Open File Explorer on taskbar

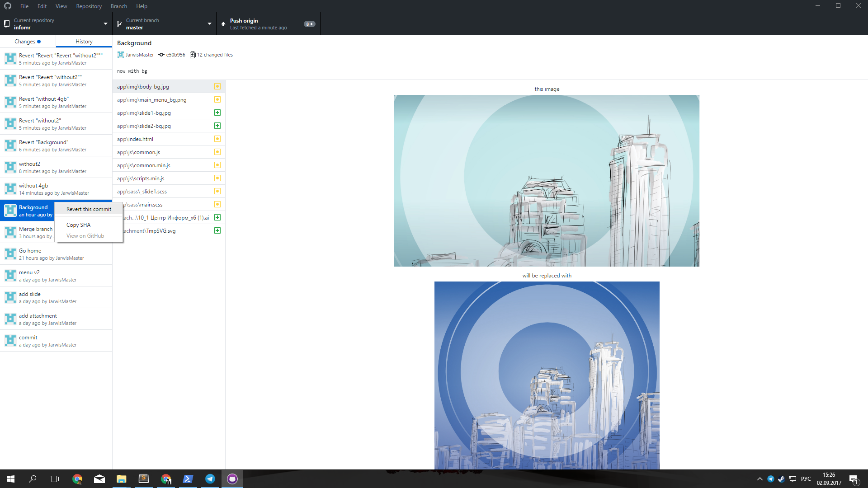[122, 479]
